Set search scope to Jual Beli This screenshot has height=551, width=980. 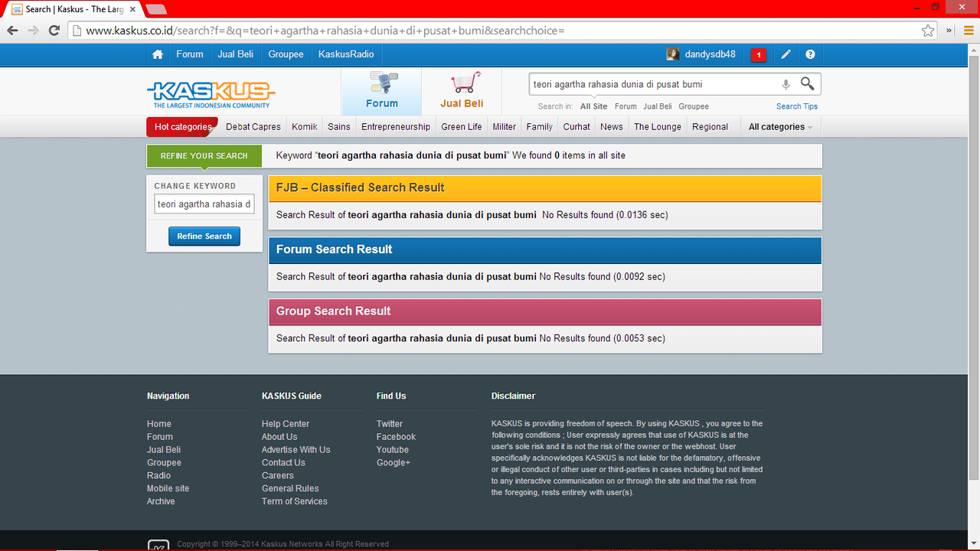click(x=658, y=106)
